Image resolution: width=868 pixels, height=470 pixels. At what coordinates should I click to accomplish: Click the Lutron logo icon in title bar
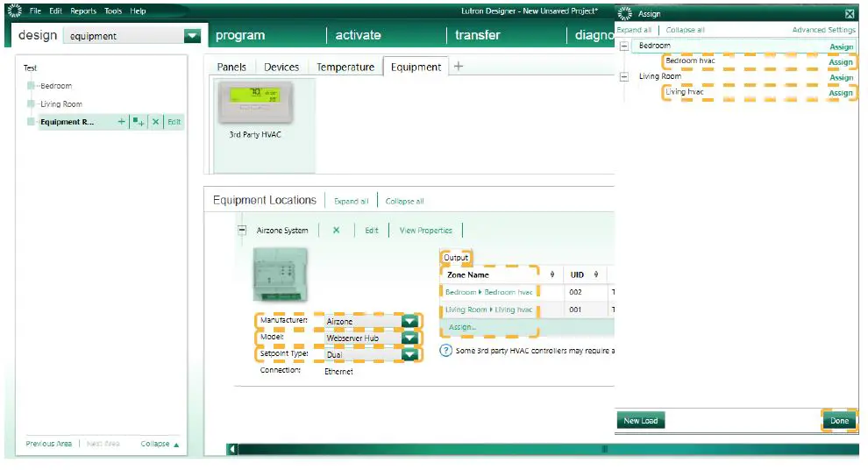(14, 11)
